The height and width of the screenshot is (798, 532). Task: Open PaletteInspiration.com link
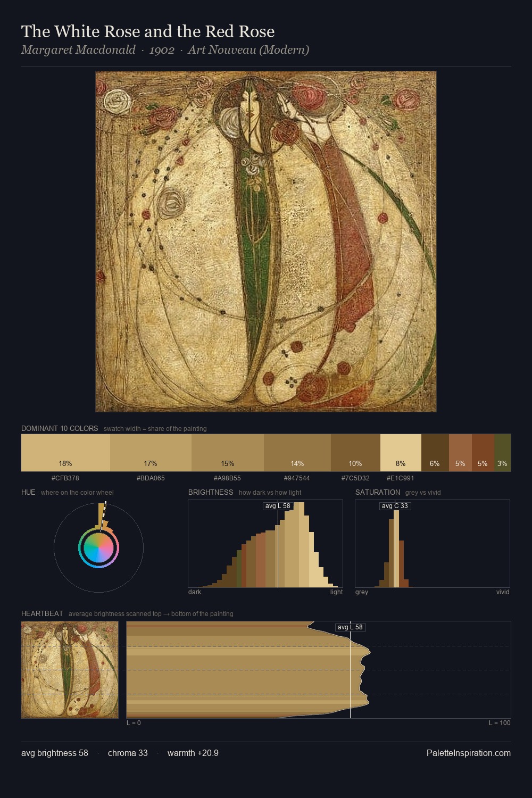click(469, 753)
